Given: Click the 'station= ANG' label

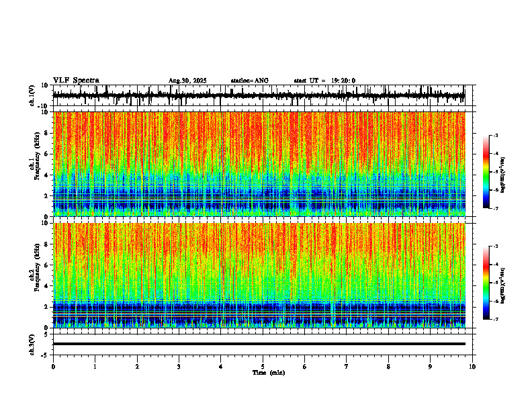Looking at the screenshot, I should point(250,81).
